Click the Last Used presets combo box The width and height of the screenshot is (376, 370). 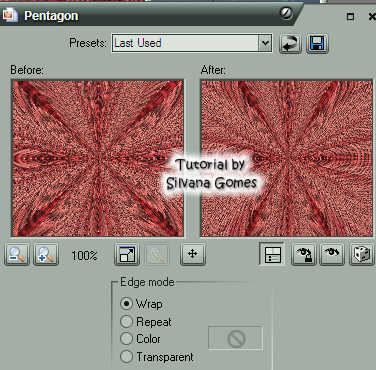tap(192, 43)
